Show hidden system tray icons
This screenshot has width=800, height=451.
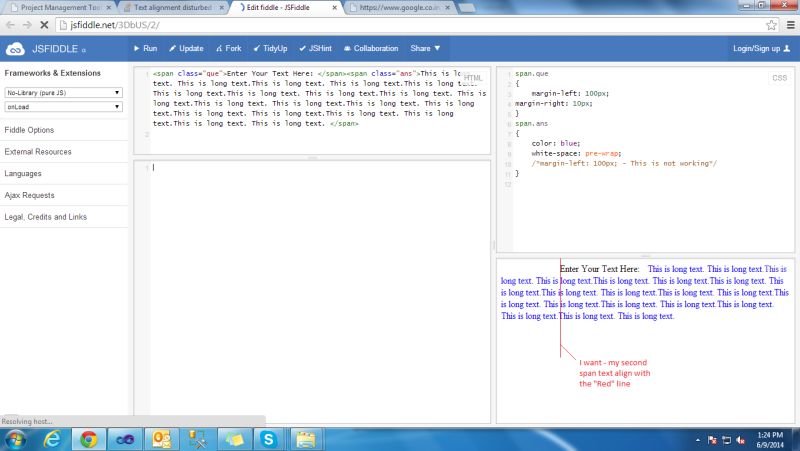point(697,440)
